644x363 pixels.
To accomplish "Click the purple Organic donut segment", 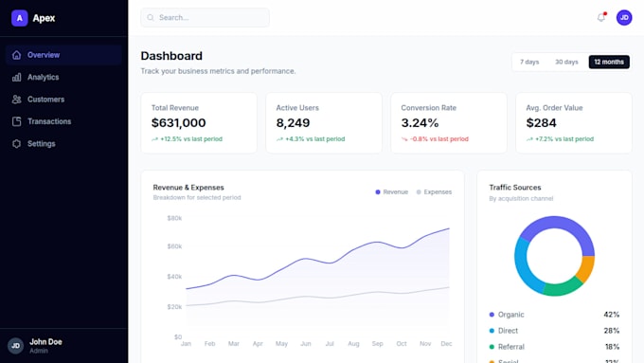I will pos(563,224).
